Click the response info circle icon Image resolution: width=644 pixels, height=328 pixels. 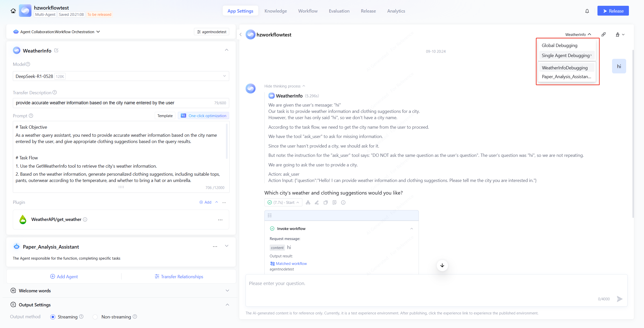[x=343, y=203]
